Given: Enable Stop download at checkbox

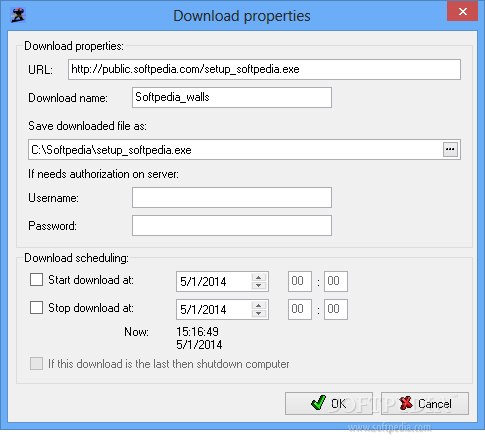Looking at the screenshot, I should pos(36,308).
